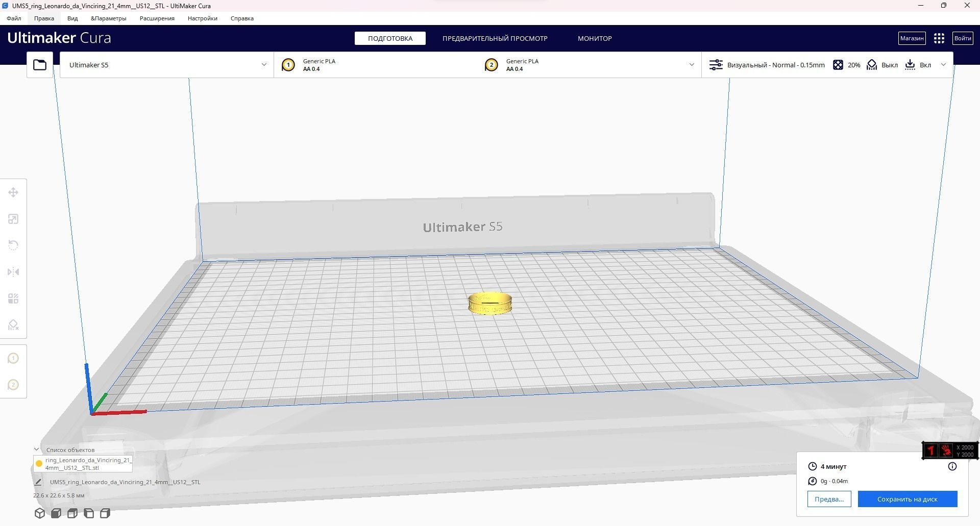This screenshot has width=980, height=526.
Task: Switch to the 3D view cube
Action: (40, 513)
